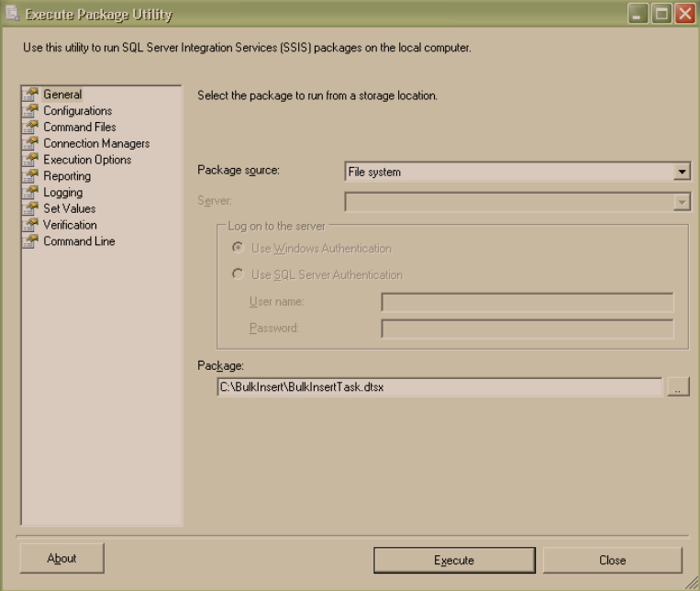The image size is (700, 591).
Task: View the Command Line page
Action: 79,241
